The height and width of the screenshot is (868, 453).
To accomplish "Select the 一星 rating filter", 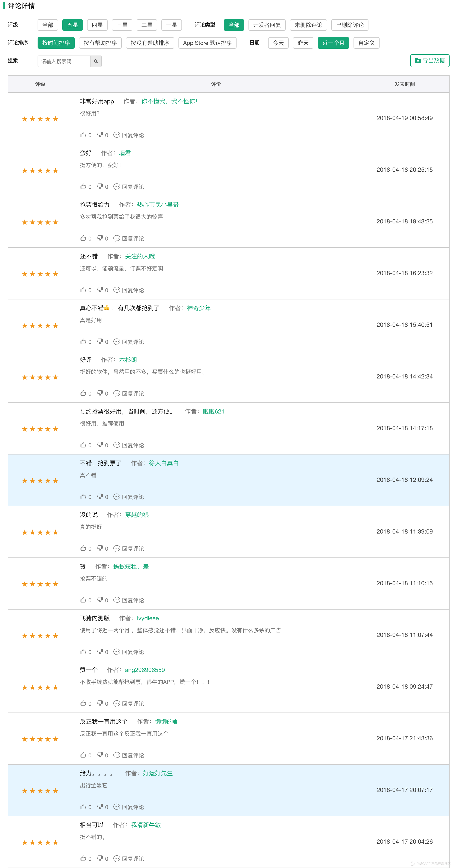I will [171, 25].
